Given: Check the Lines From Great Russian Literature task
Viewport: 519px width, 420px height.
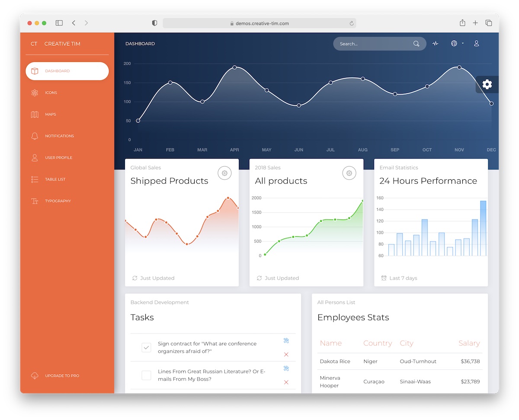Looking at the screenshot, I should (147, 375).
